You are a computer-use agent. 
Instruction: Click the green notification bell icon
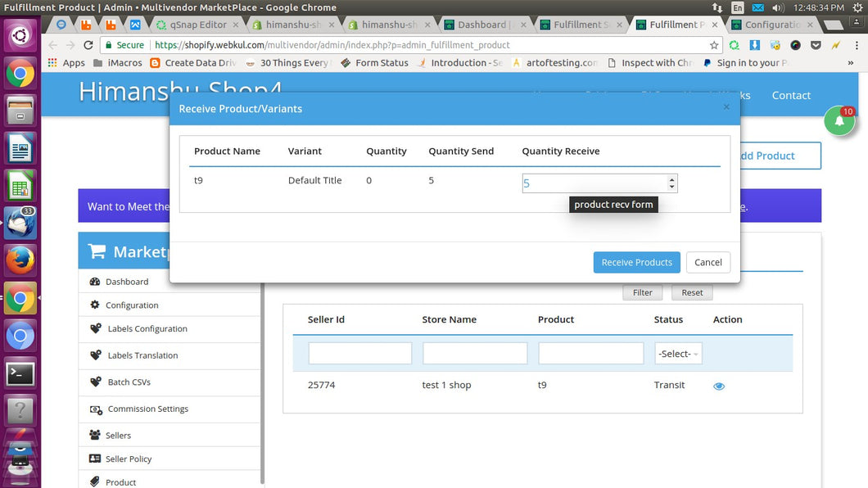click(839, 121)
